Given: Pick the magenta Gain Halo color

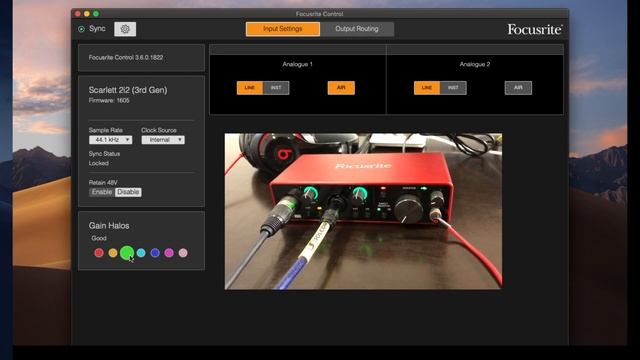Looking at the screenshot, I should pos(169,253).
